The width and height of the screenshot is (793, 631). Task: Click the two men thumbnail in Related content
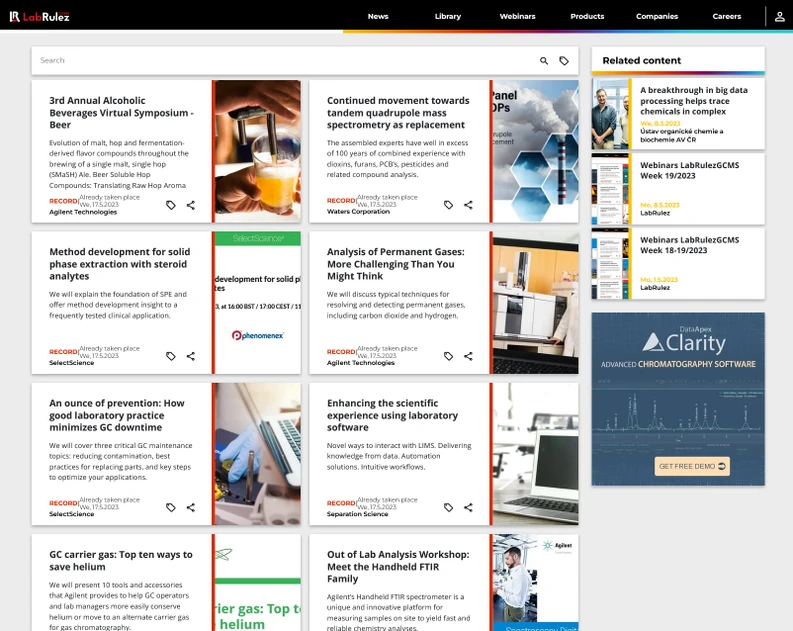tap(610, 114)
